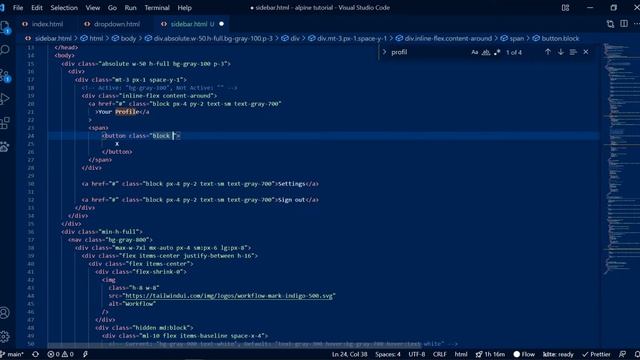Screen dimensions: 640x360
Task: Click the 1h 16m time tracker status
Action: pos(490,354)
